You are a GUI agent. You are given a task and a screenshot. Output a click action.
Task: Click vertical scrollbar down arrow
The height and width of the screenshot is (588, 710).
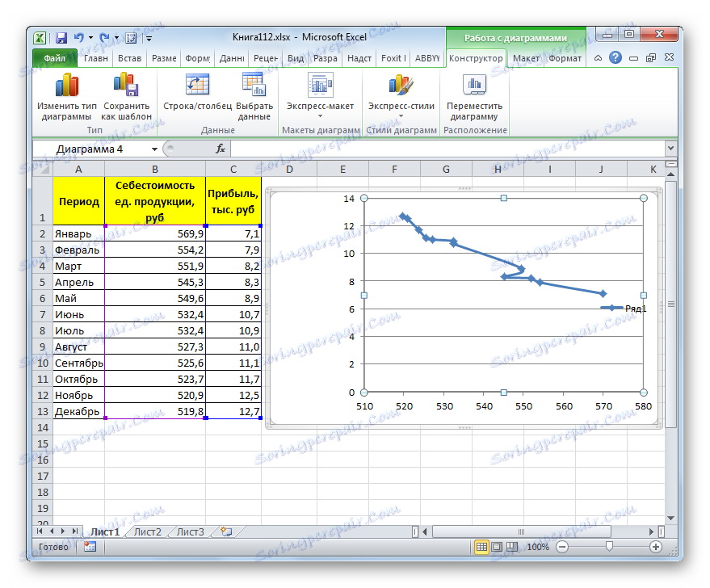pyautogui.click(x=670, y=518)
